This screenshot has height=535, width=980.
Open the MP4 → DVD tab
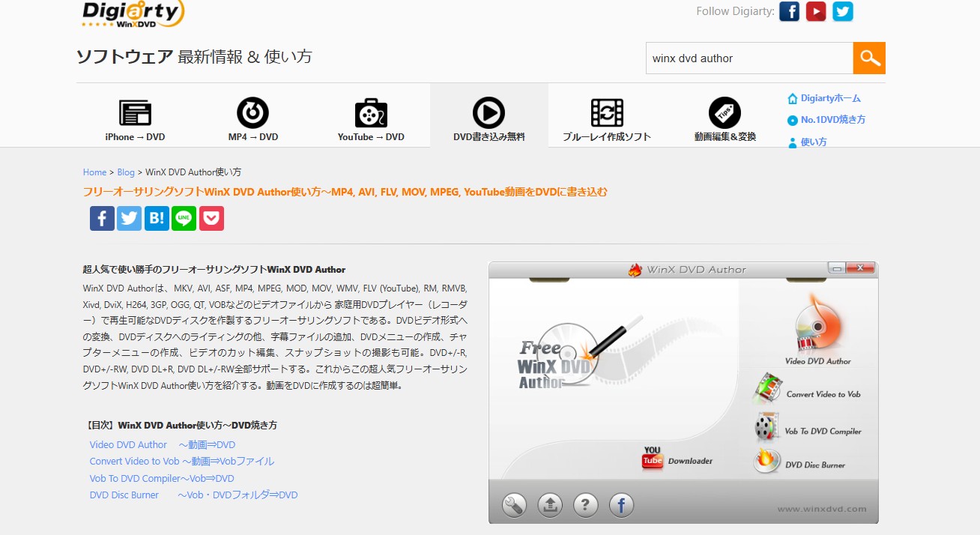point(253,118)
